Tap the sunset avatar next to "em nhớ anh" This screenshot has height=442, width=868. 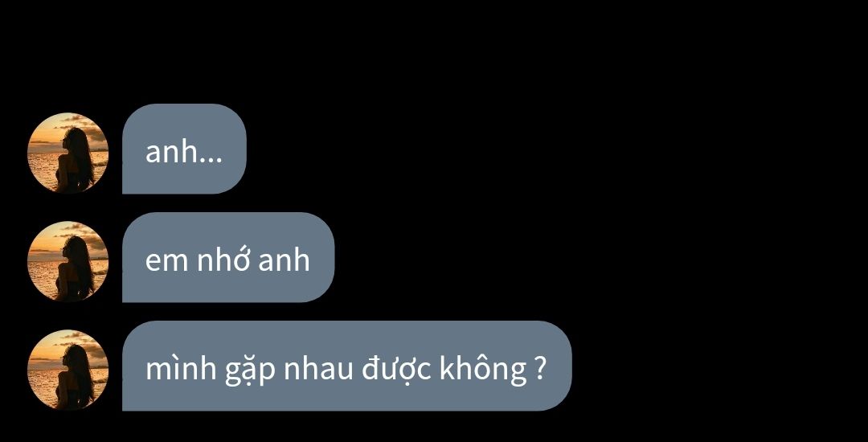tap(68, 261)
